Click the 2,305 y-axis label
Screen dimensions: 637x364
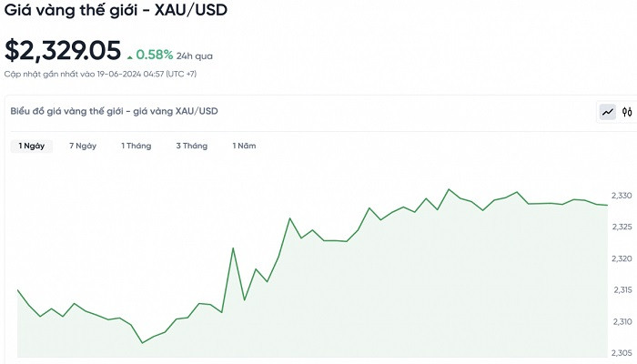tap(622, 352)
